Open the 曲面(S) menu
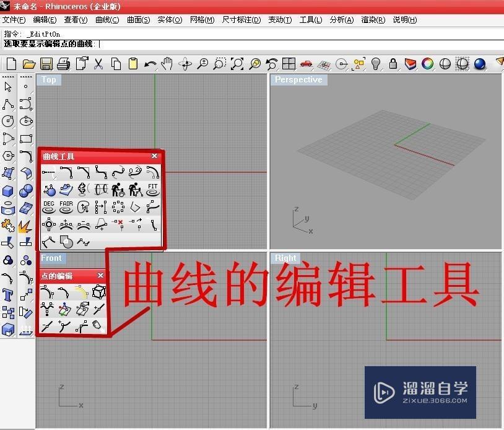 point(138,20)
